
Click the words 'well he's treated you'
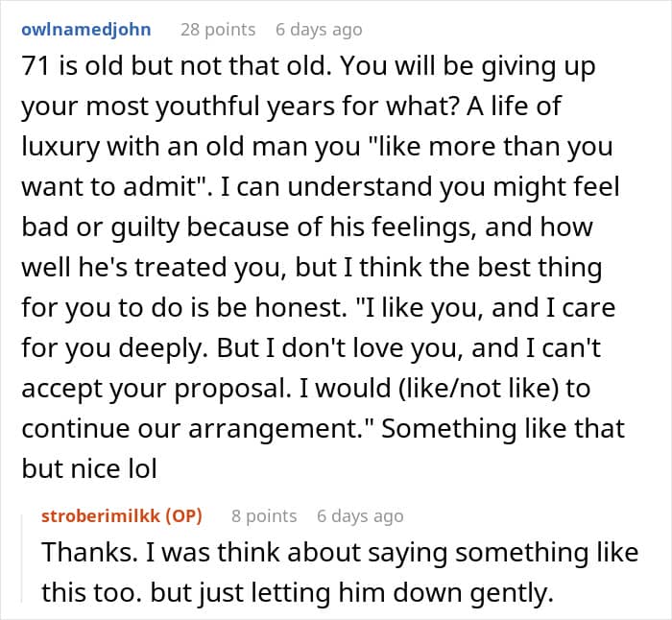154,268
